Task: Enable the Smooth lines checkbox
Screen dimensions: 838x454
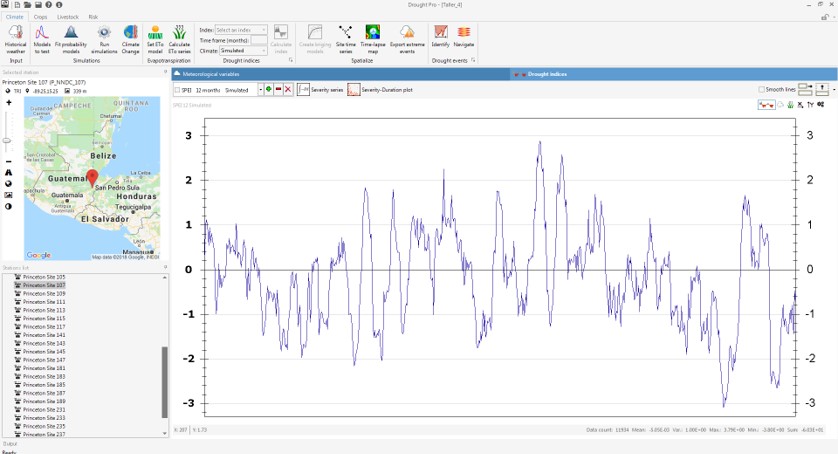Action: [762, 89]
